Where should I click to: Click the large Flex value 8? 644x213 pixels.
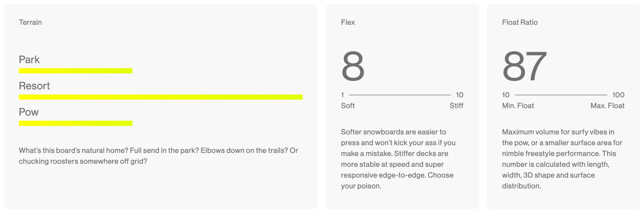[x=353, y=66]
